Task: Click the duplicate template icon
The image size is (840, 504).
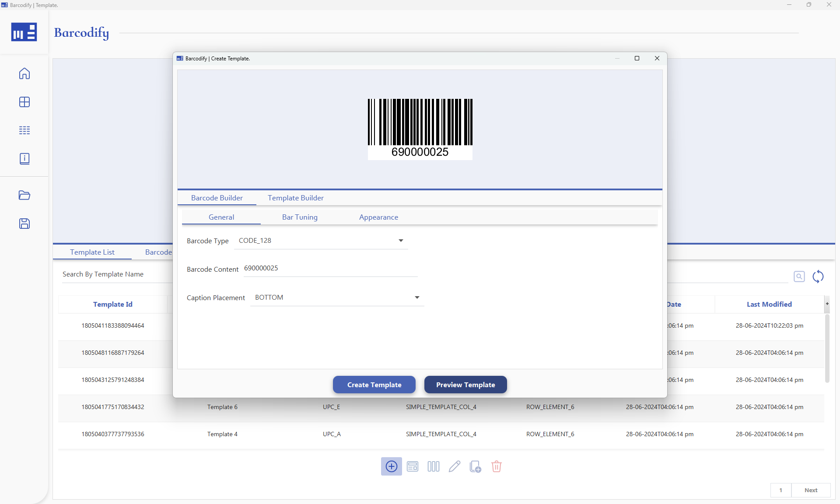Action: coord(475,466)
